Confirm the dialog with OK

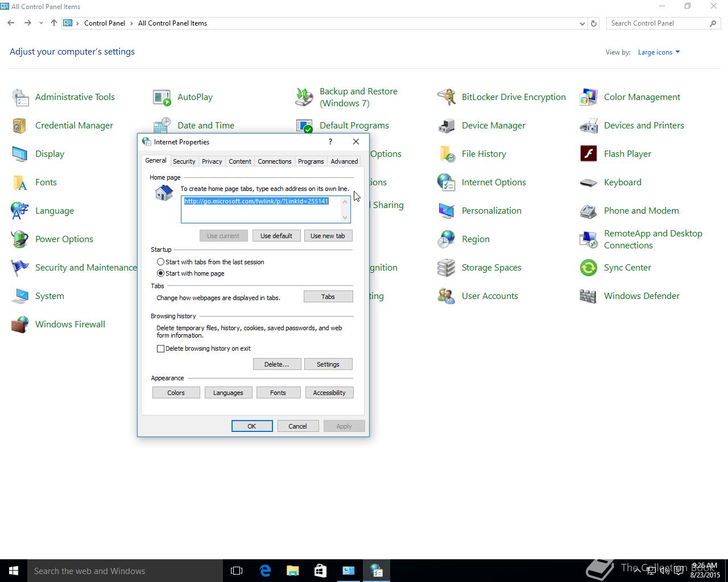252,426
